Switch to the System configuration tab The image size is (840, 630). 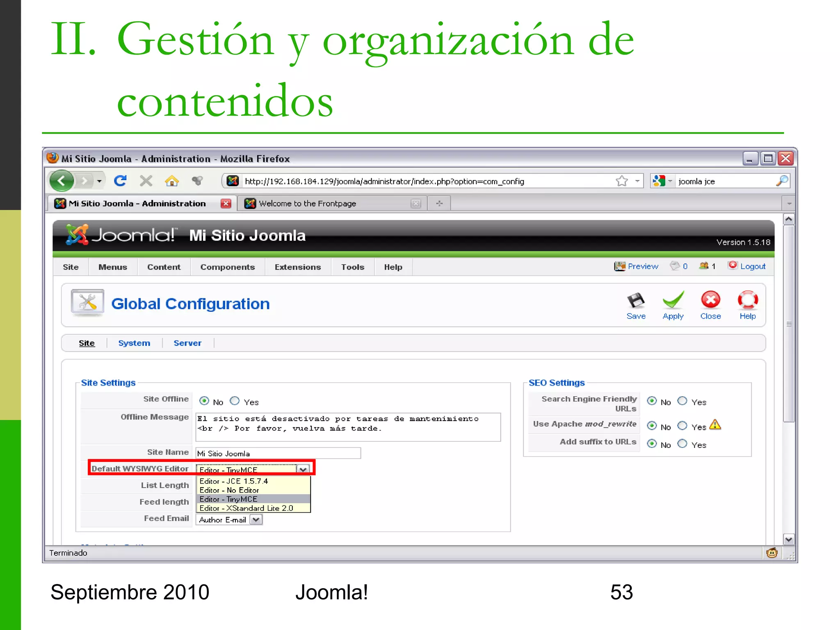(134, 343)
